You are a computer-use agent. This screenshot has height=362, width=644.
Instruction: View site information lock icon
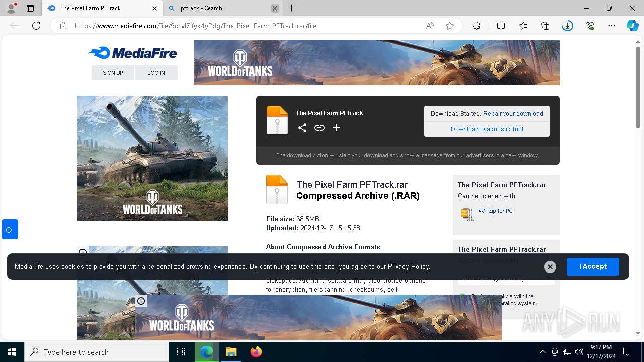[63, 26]
